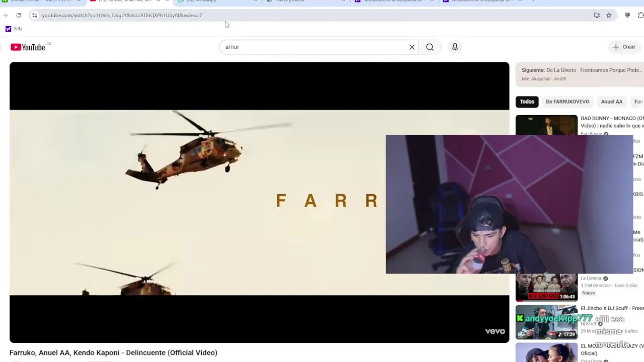Screen dimensions: 644x362
Task: Open the Siguiente playlist panel
Action: pyautogui.click(x=580, y=74)
